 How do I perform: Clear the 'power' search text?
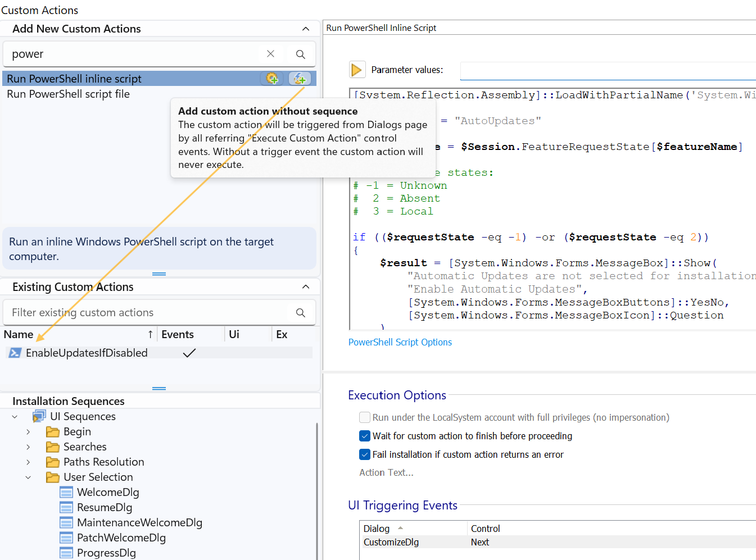point(270,54)
